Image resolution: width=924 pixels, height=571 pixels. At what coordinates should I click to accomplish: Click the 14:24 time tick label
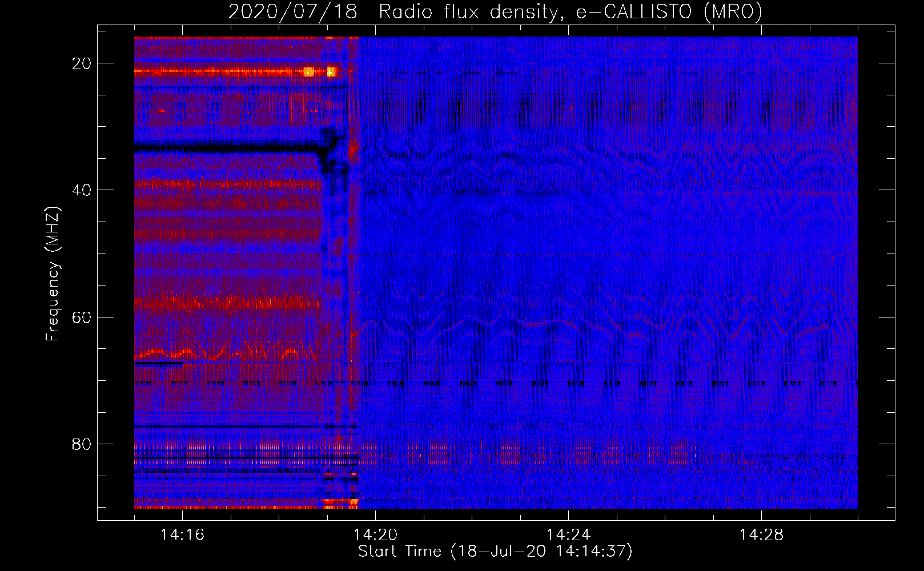[568, 534]
